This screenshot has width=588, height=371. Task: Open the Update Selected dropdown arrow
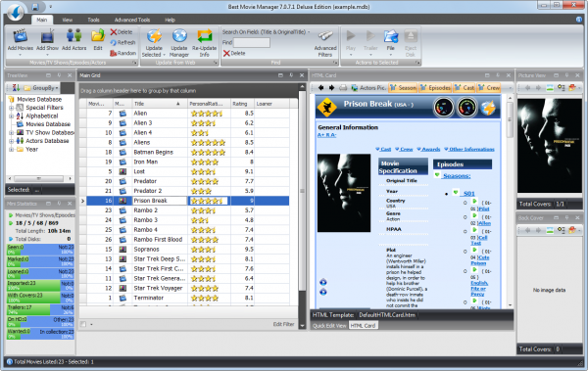(x=164, y=55)
